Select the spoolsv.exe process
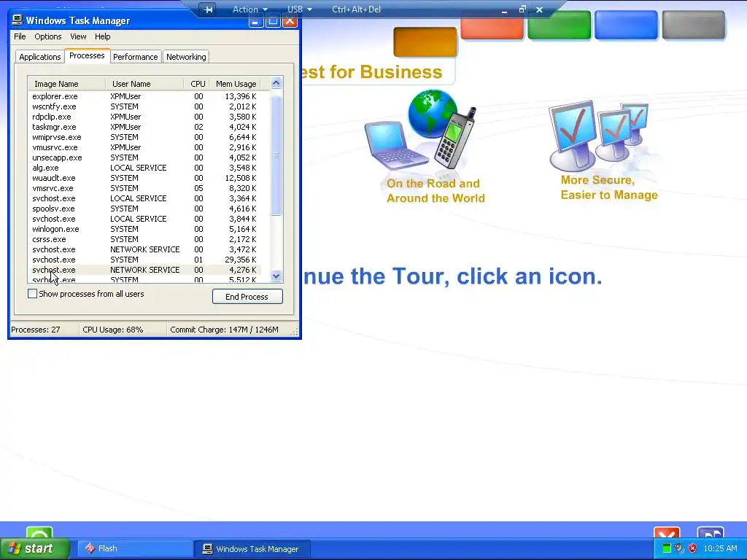The width and height of the screenshot is (747, 560). point(145,209)
